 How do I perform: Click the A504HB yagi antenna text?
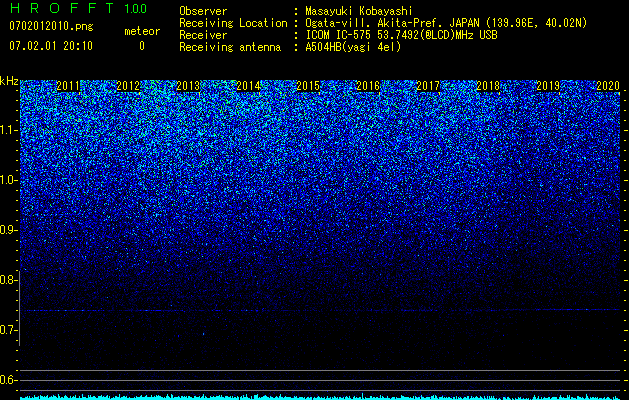pyautogui.click(x=353, y=47)
